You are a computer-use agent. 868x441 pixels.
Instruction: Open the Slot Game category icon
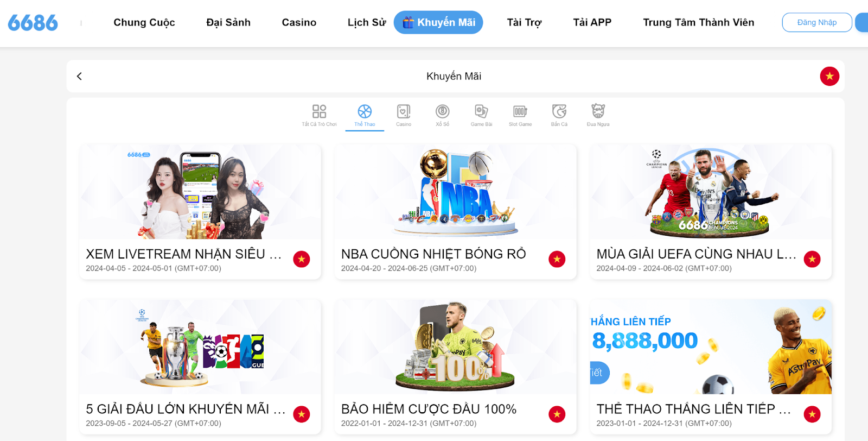coord(520,111)
